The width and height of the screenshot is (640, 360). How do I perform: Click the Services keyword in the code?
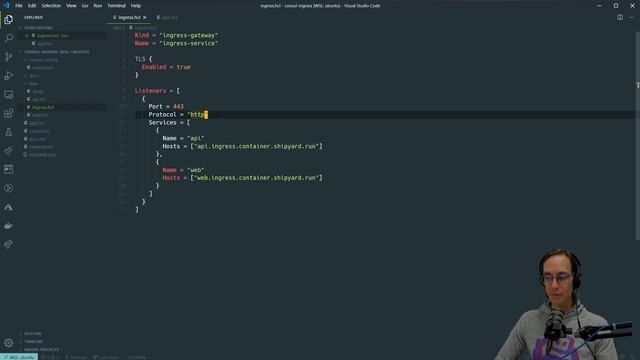pos(162,122)
